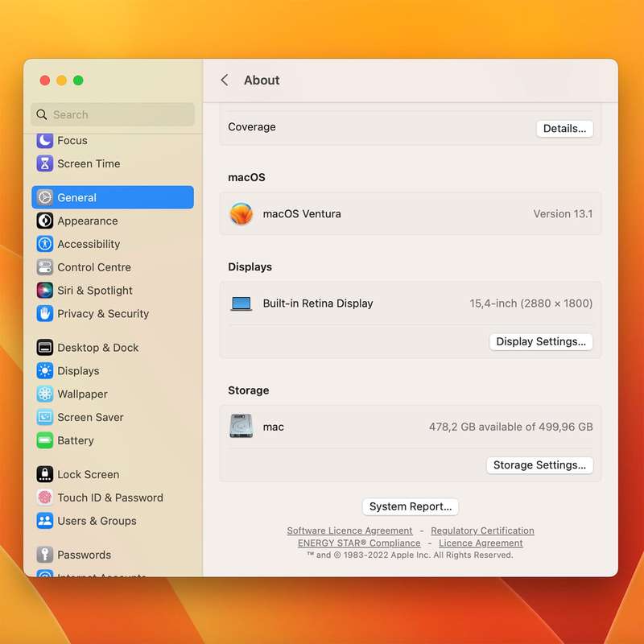This screenshot has height=644, width=644.
Task: Click '478,2 GB available of 499,96 GB'
Action: pyautogui.click(x=510, y=427)
